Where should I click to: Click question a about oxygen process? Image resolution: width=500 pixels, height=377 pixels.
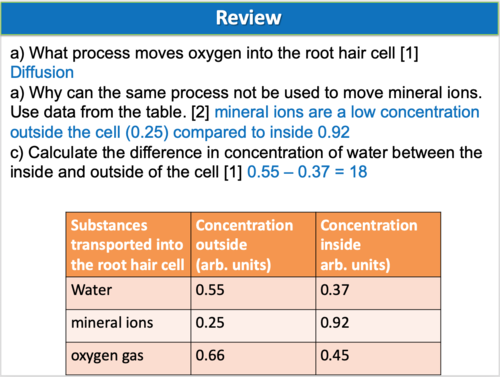coord(214,53)
